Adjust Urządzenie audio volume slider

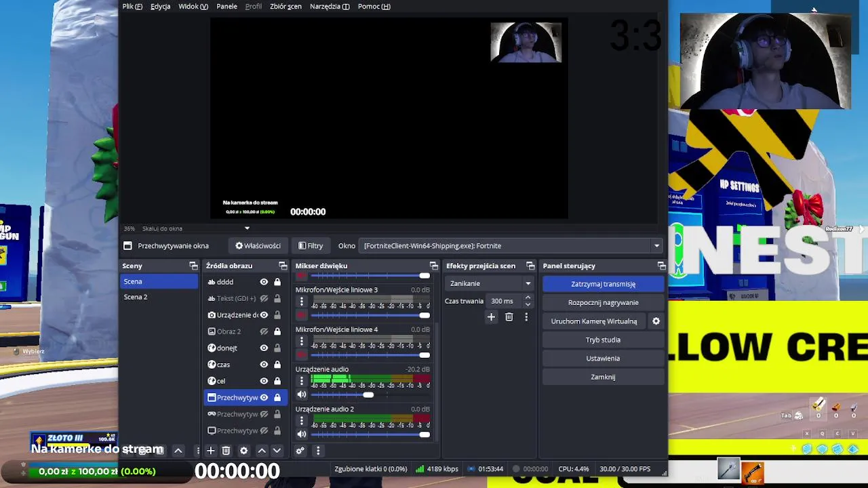[370, 394]
